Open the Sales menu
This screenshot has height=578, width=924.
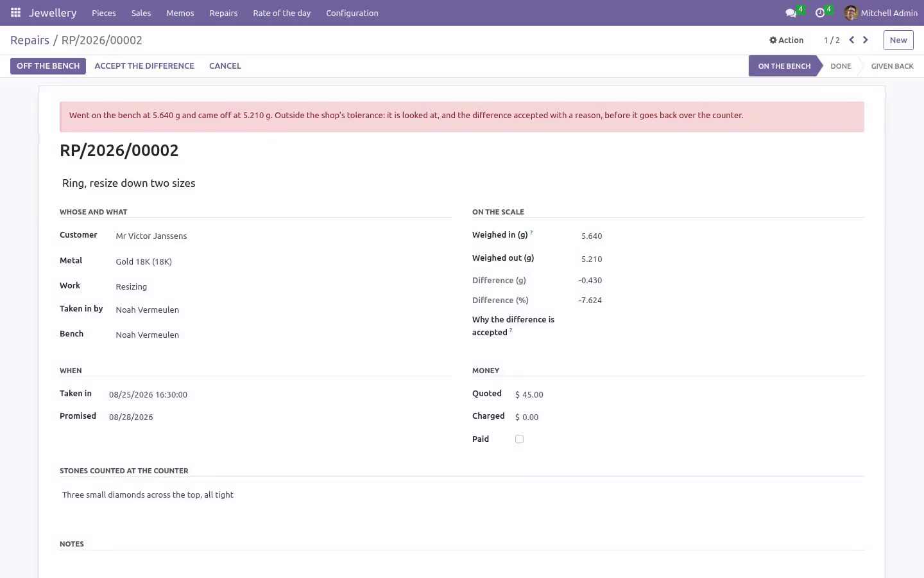[x=141, y=13]
